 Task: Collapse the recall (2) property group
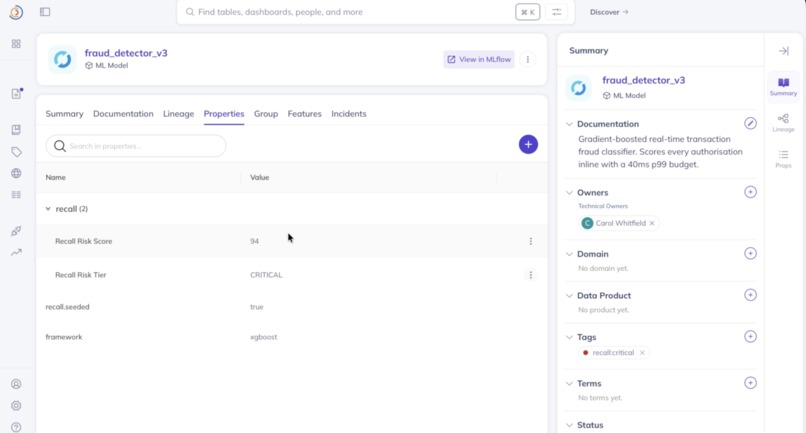coord(48,209)
